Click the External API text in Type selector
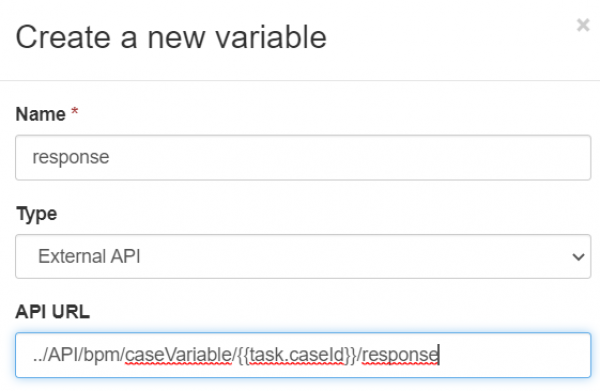This screenshot has height=391, width=600. (89, 256)
